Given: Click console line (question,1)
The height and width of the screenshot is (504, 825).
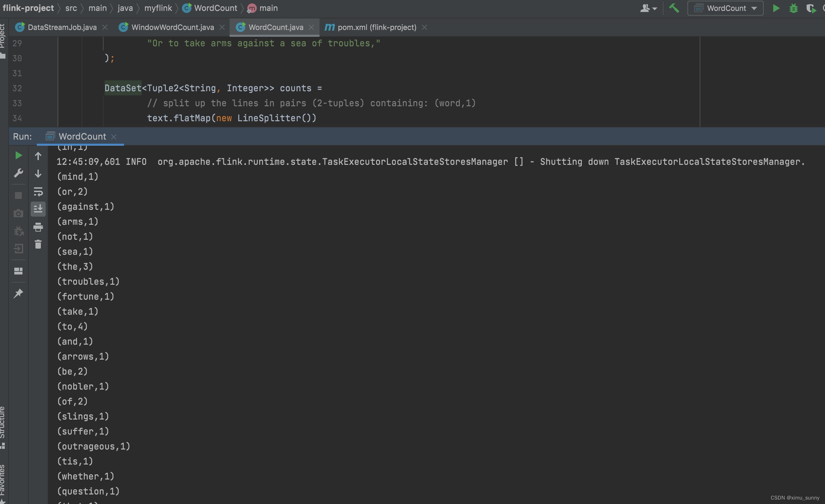Looking at the screenshot, I should click(88, 491).
